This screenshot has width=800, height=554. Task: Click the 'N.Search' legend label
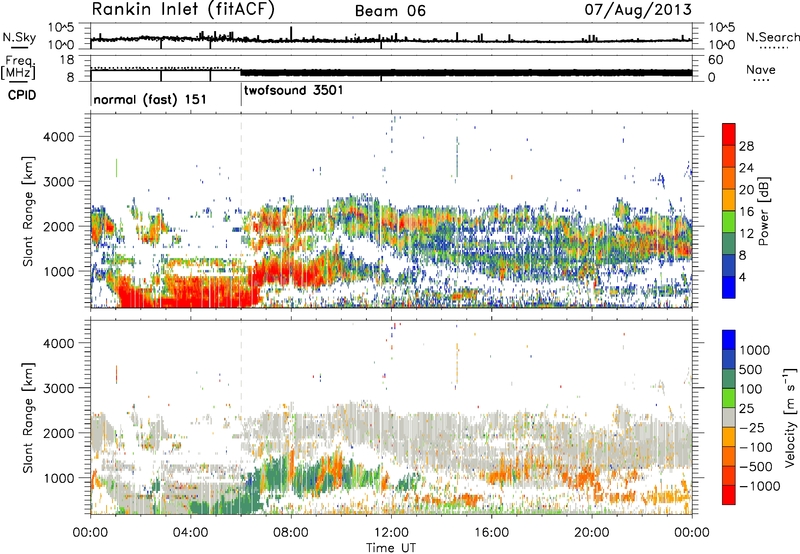coord(772,37)
